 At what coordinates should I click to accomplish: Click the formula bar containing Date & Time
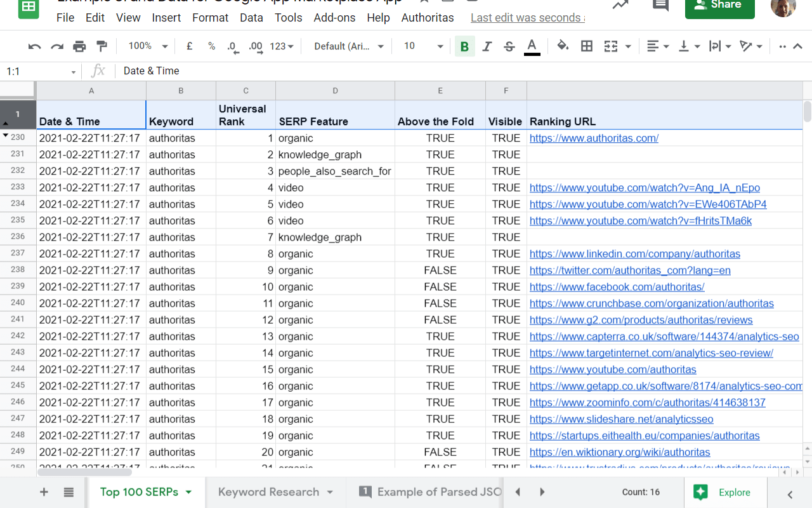[463, 71]
